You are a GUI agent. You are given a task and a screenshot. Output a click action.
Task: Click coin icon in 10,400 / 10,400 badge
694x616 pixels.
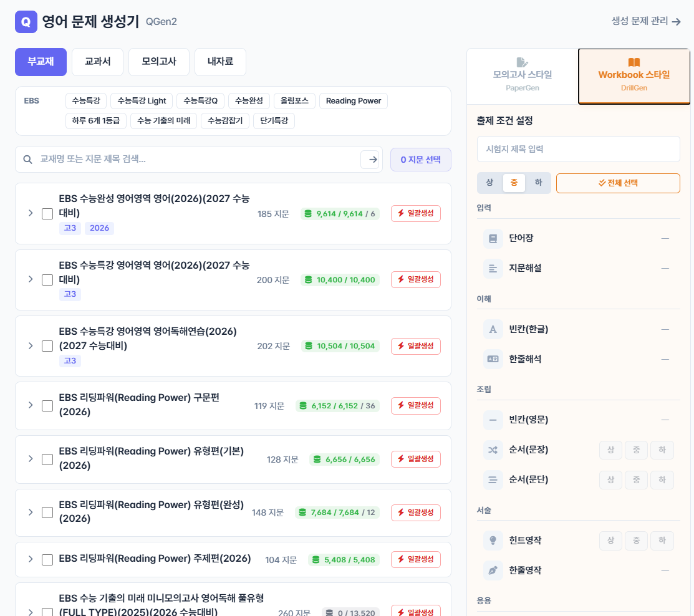coord(309,280)
